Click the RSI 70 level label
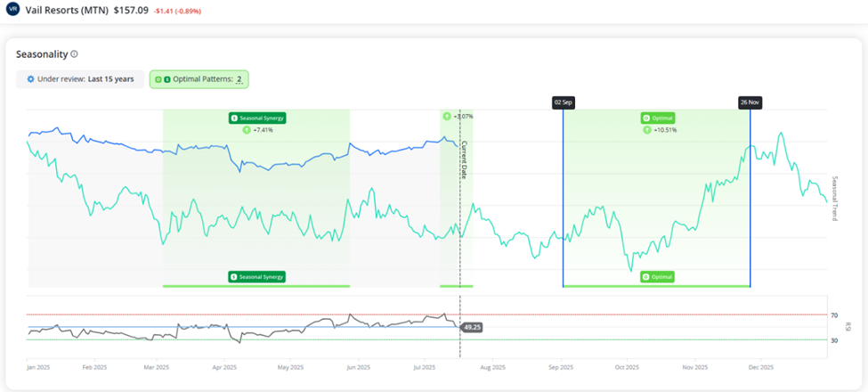The height and width of the screenshot is (392, 868). click(x=834, y=315)
